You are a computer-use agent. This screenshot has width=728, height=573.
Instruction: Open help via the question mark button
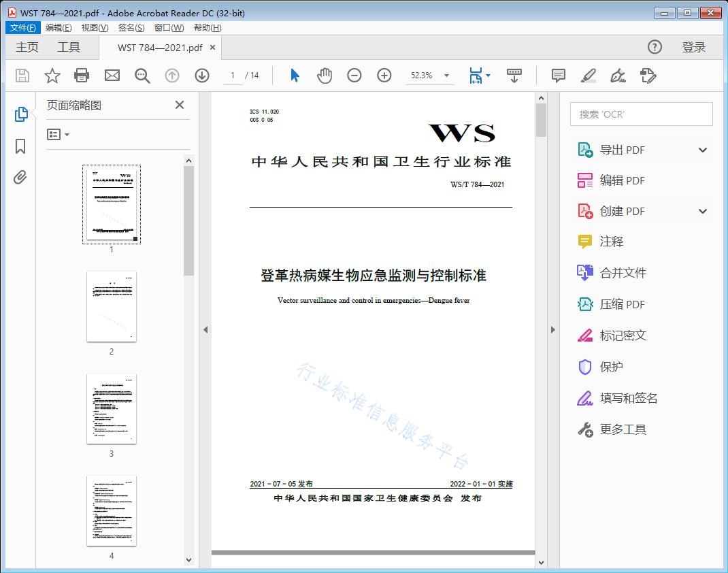pyautogui.click(x=655, y=47)
